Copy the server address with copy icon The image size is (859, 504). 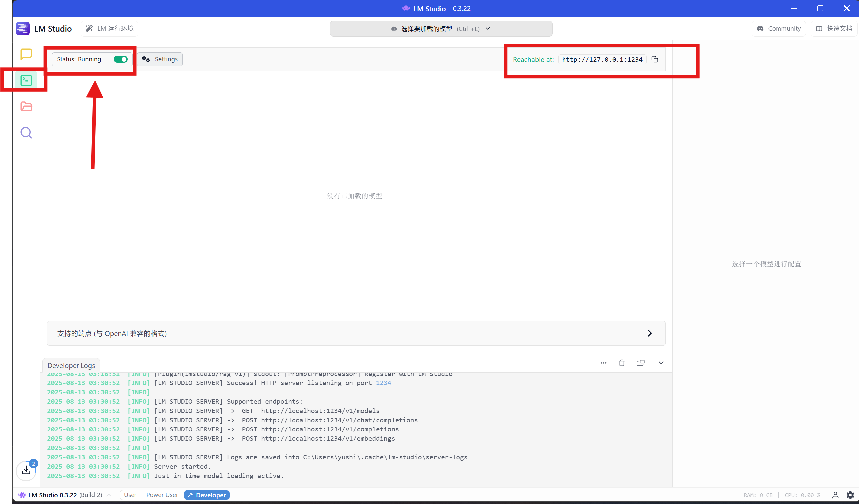tap(655, 59)
